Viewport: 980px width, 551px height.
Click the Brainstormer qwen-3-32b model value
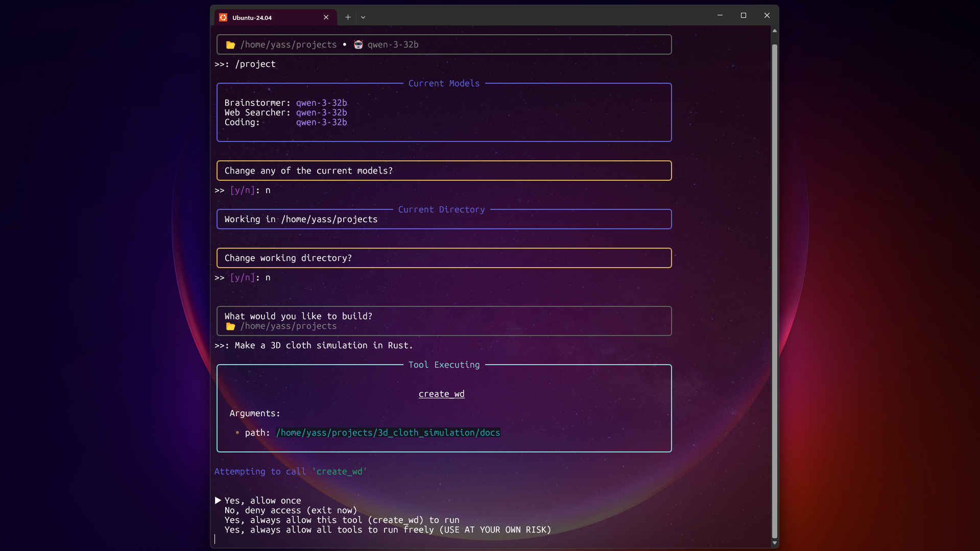pyautogui.click(x=322, y=103)
